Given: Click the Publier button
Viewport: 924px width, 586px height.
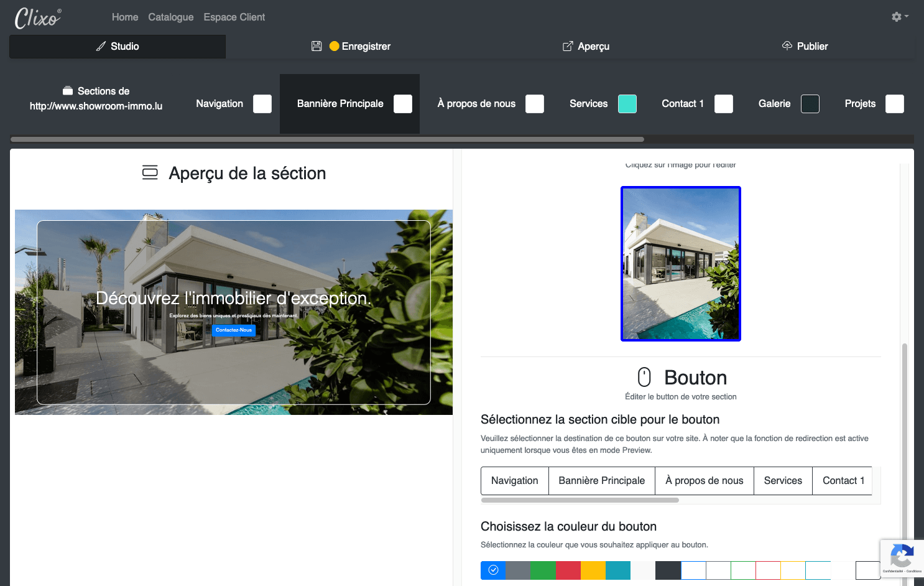Looking at the screenshot, I should (x=805, y=47).
